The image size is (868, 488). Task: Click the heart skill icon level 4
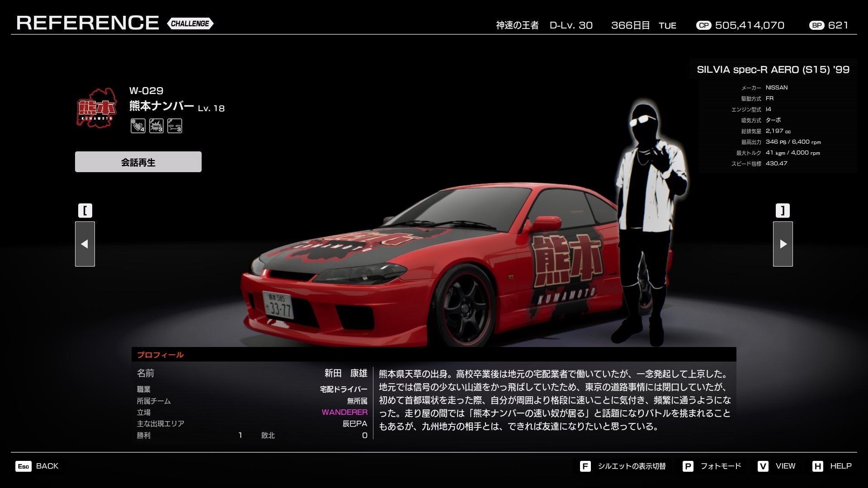[138, 126]
